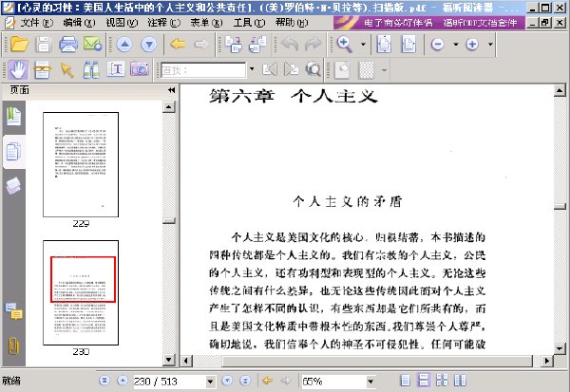Click Fit page toolbar button
This screenshot has height=392, width=570.
[x=384, y=45]
